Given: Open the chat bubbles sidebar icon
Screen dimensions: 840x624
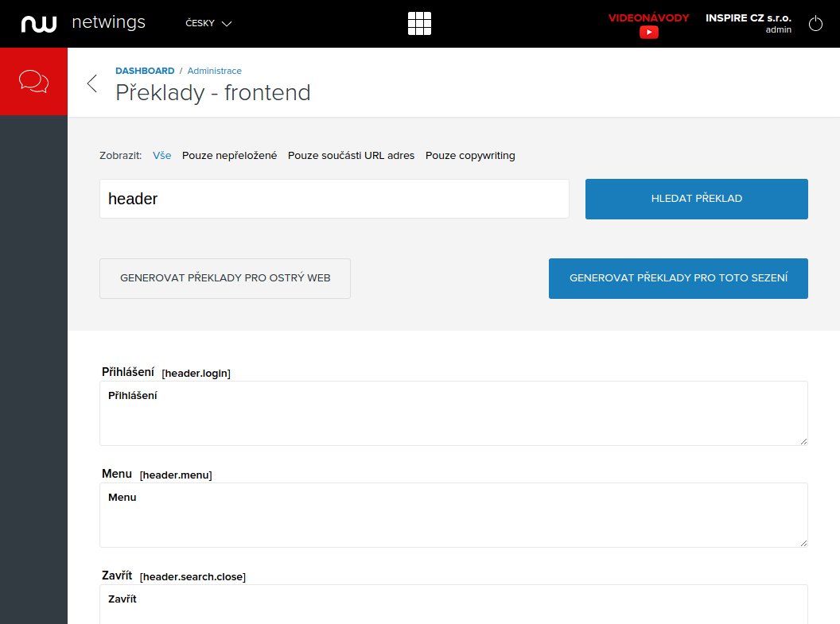Looking at the screenshot, I should point(33,81).
